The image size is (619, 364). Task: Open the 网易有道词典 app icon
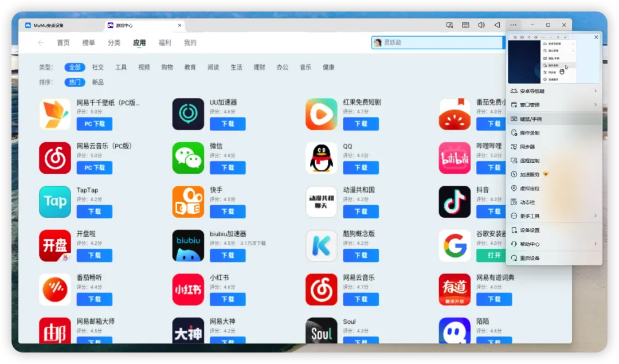click(455, 289)
